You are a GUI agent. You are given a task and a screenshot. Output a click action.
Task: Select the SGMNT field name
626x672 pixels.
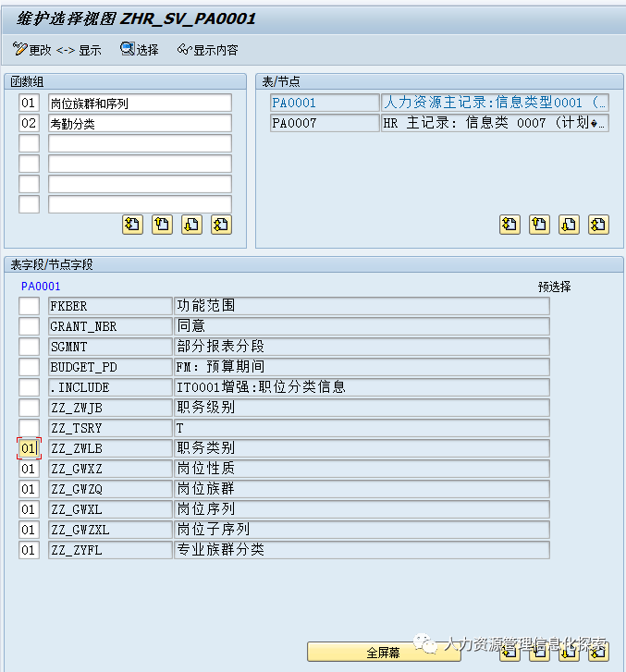(x=110, y=347)
